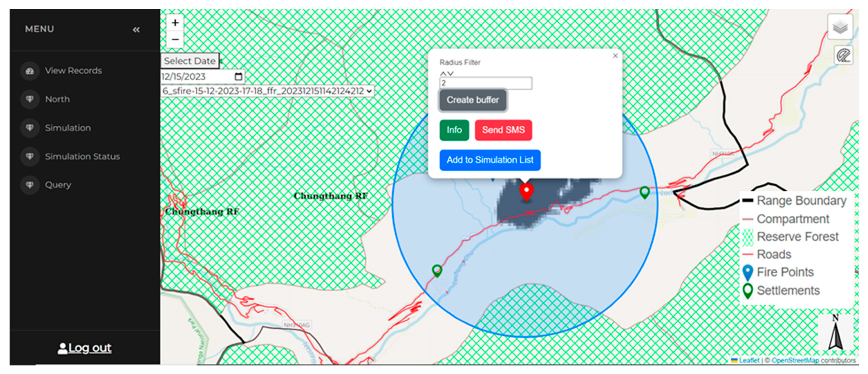Close the Radius Filter popup
The height and width of the screenshot is (374, 868).
point(615,56)
